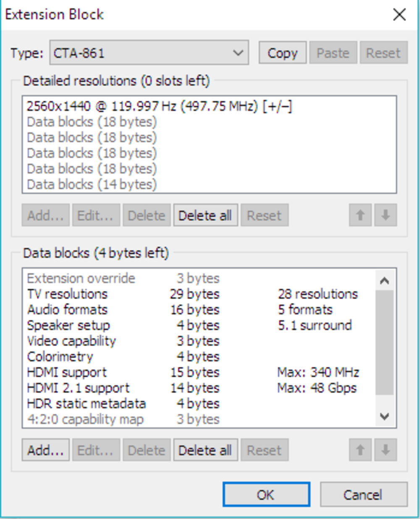Screen dimensions: 420x519
Task: Select the 2560x1440 @ 119.997 Hz resolution
Action: tap(159, 106)
